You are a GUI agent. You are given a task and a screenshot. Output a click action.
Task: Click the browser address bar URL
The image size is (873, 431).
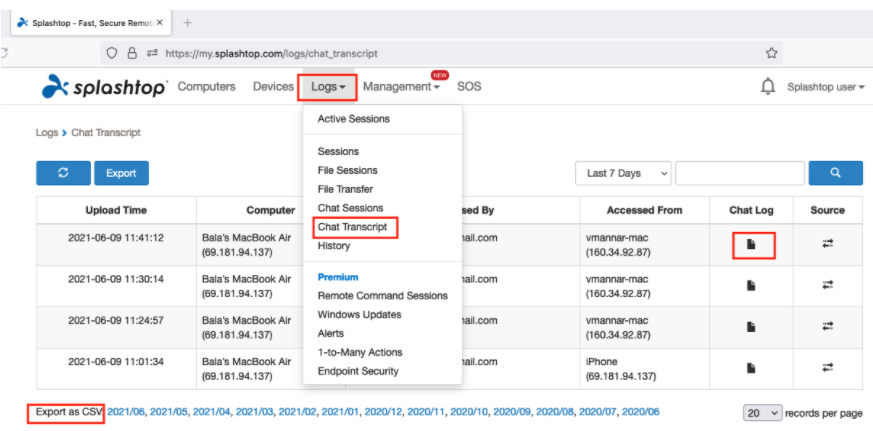click(272, 53)
